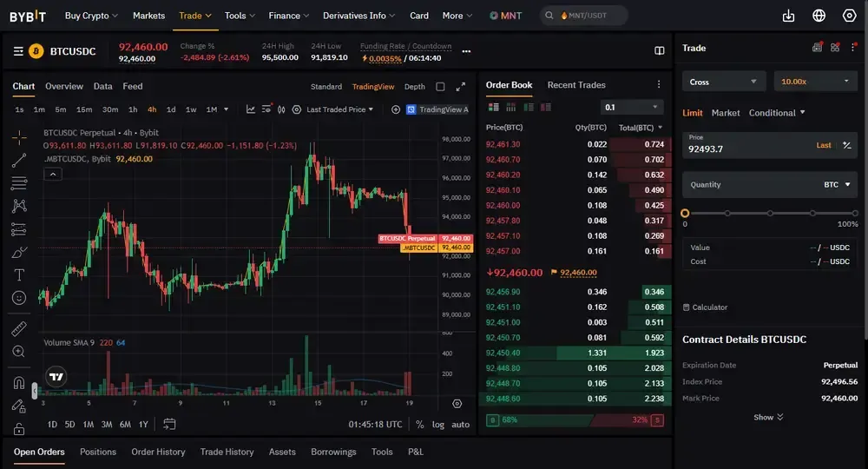Show both bids and asks view
The image size is (868, 469).
pos(494,107)
